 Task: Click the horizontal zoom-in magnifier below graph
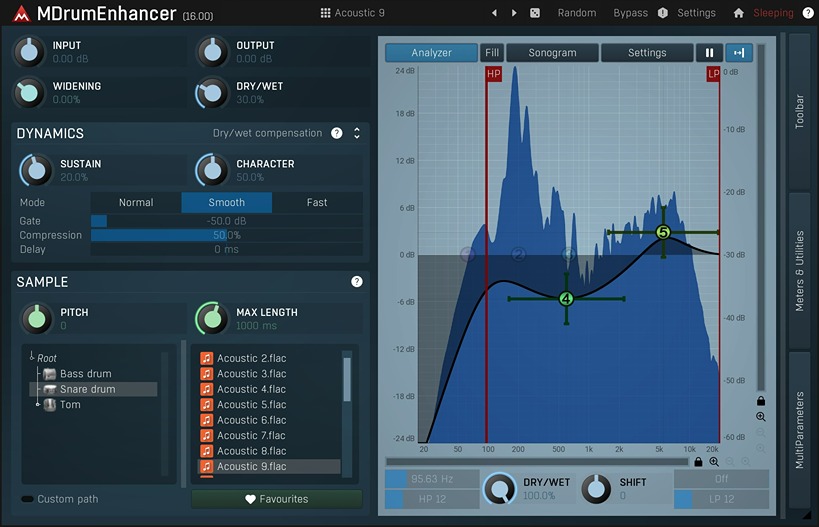(x=714, y=462)
